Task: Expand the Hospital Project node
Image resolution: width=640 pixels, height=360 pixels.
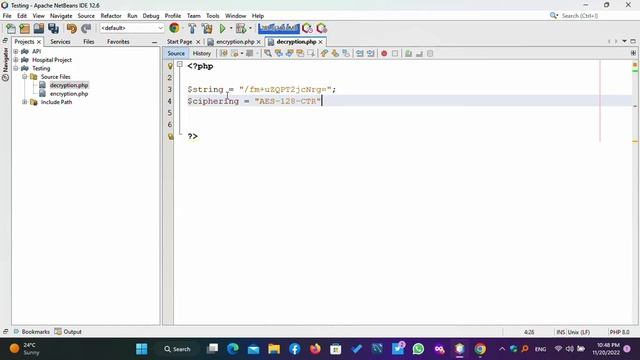Action: tap(16, 60)
